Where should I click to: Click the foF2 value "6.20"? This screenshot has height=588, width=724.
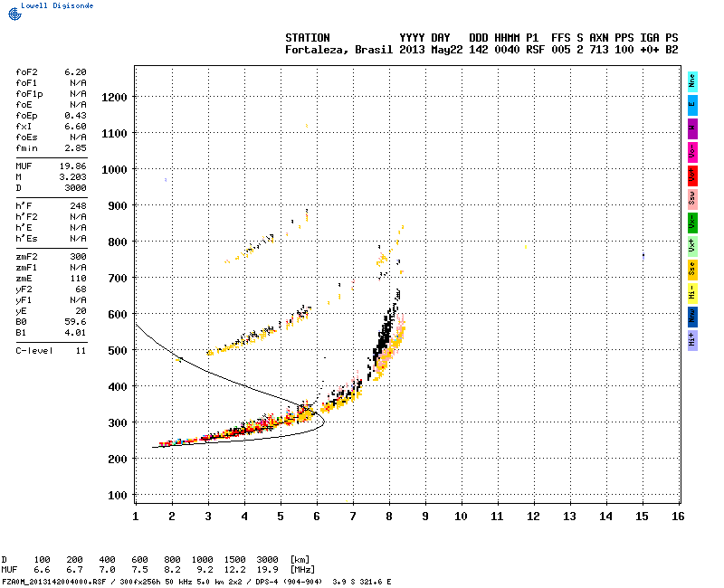click(75, 72)
